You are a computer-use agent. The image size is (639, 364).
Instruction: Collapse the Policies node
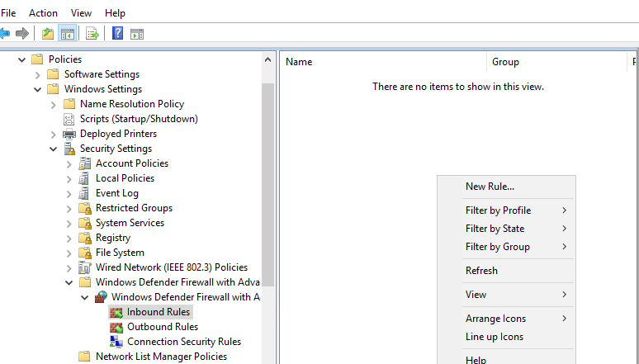pos(21,60)
